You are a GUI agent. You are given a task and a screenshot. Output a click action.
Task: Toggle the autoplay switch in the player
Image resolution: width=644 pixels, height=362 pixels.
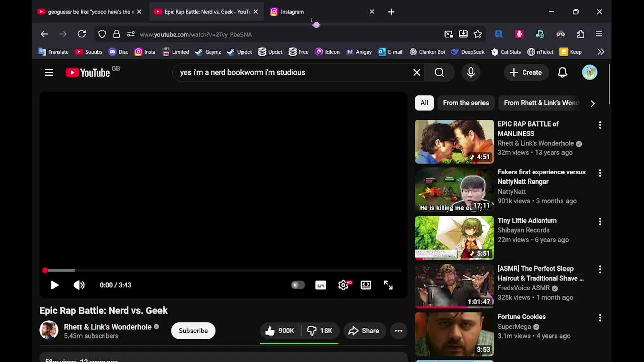click(298, 285)
